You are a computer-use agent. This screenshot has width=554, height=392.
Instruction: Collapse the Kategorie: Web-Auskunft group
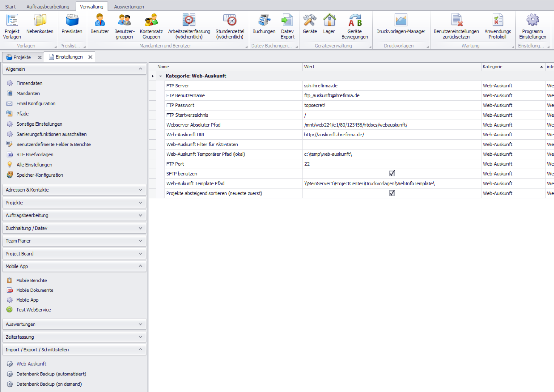(x=160, y=76)
